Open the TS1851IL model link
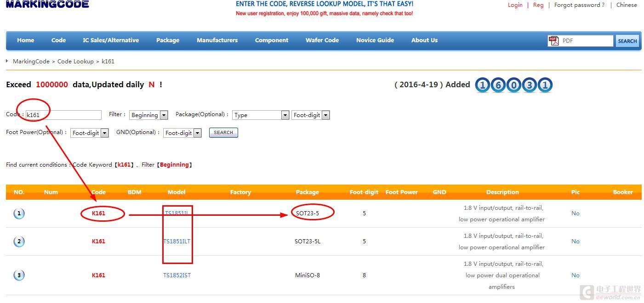Viewport: 644px width, 303px height. tap(177, 213)
